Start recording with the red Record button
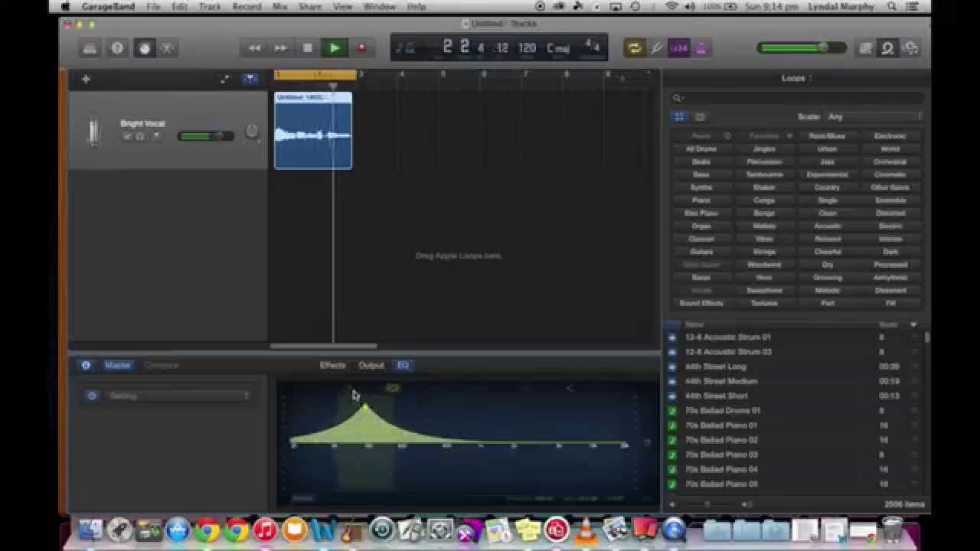The image size is (980, 551). (361, 48)
